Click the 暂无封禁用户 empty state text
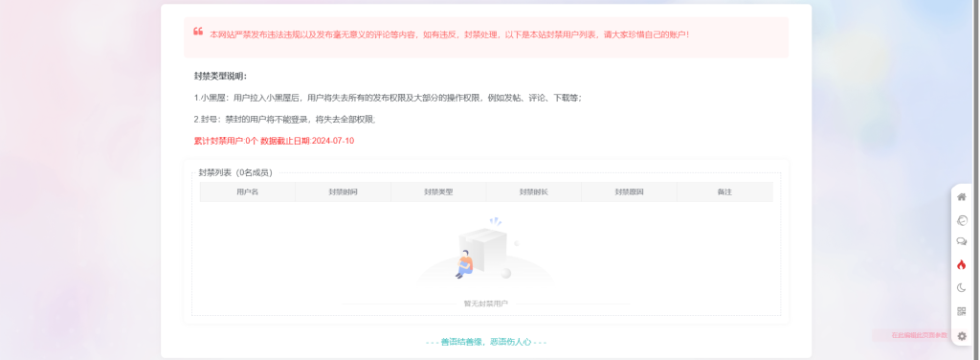 485,304
